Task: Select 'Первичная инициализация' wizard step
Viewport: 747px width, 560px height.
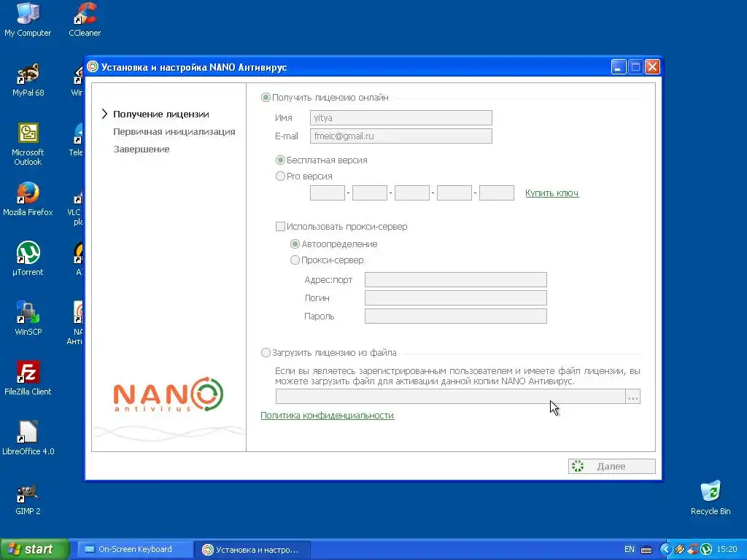Action: (174, 132)
